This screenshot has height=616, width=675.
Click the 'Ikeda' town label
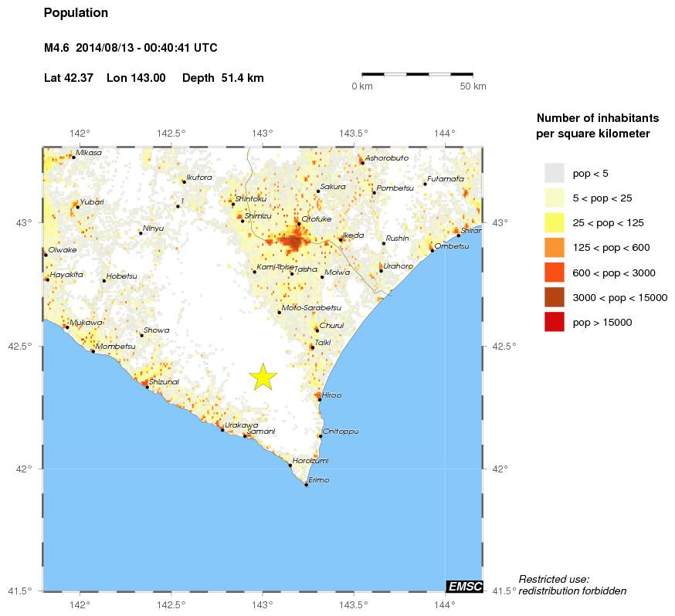(x=353, y=235)
